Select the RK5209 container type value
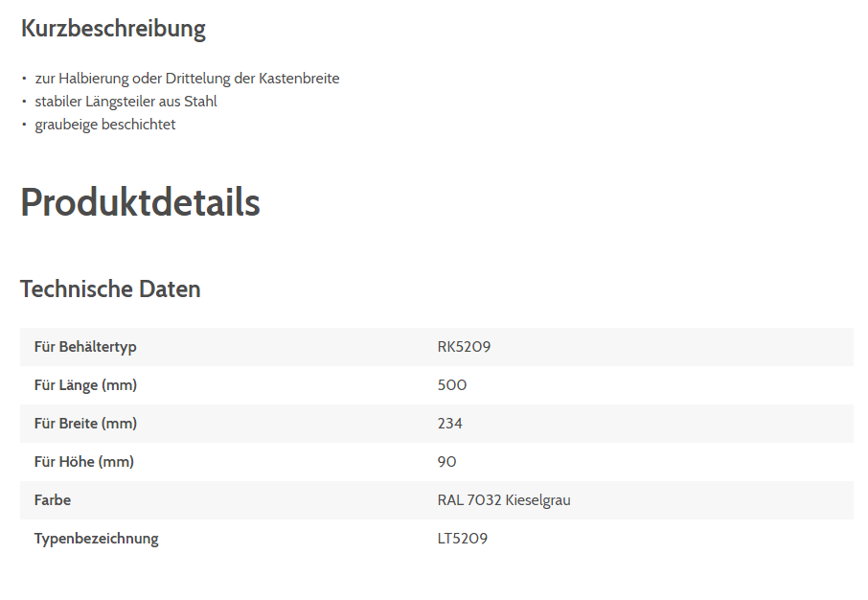 [x=464, y=347]
